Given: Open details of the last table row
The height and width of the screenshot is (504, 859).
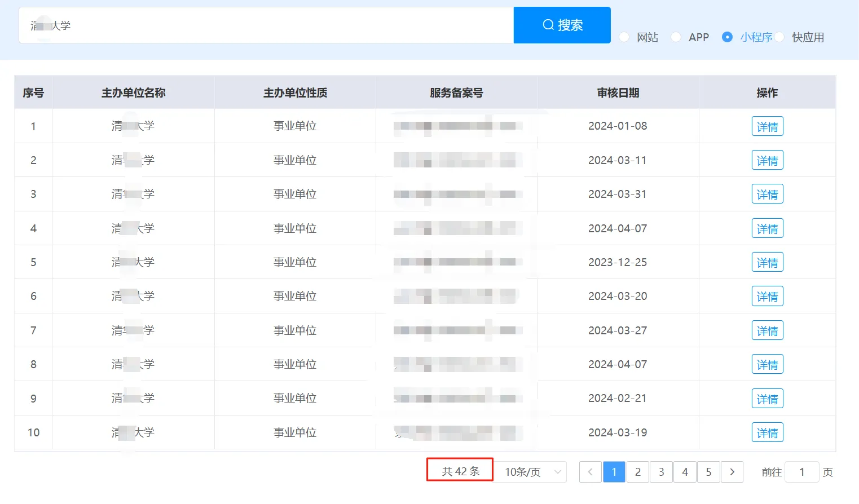Looking at the screenshot, I should click(767, 432).
